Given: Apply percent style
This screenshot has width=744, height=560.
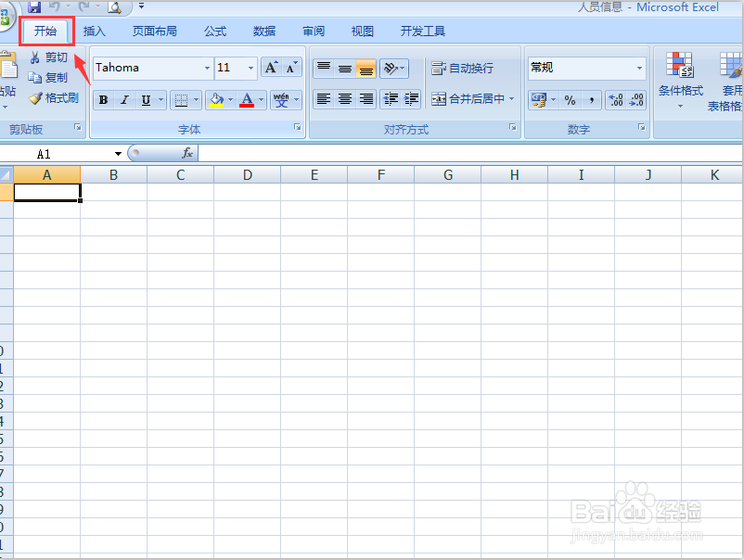Looking at the screenshot, I should click(570, 99).
